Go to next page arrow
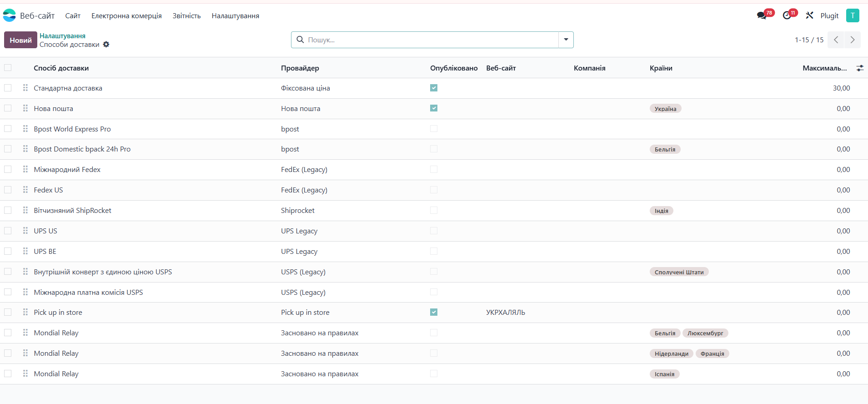 853,40
